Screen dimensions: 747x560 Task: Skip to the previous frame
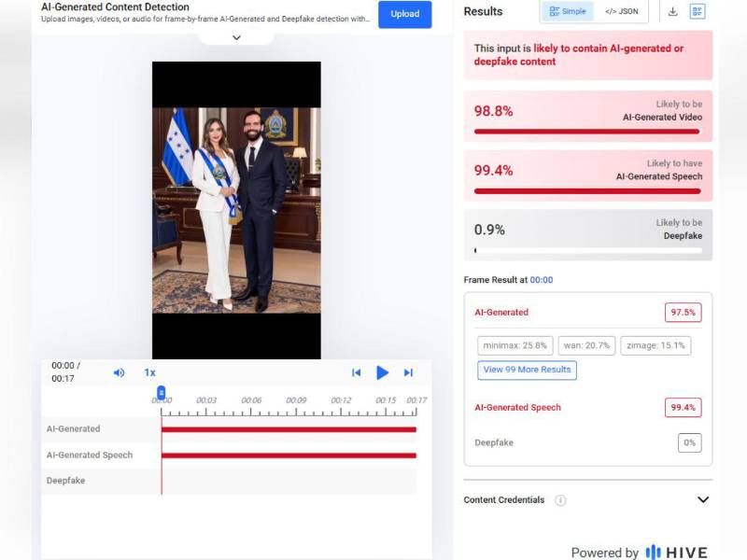coord(356,372)
